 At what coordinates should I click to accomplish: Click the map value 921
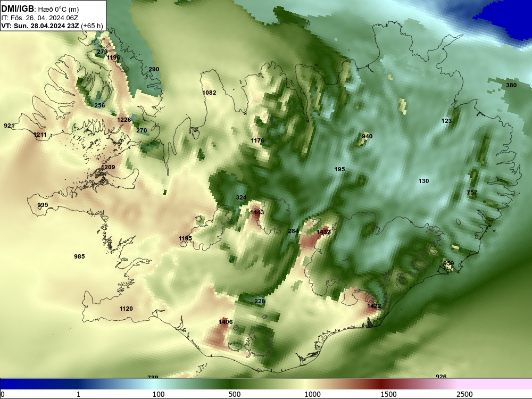pyautogui.click(x=9, y=126)
